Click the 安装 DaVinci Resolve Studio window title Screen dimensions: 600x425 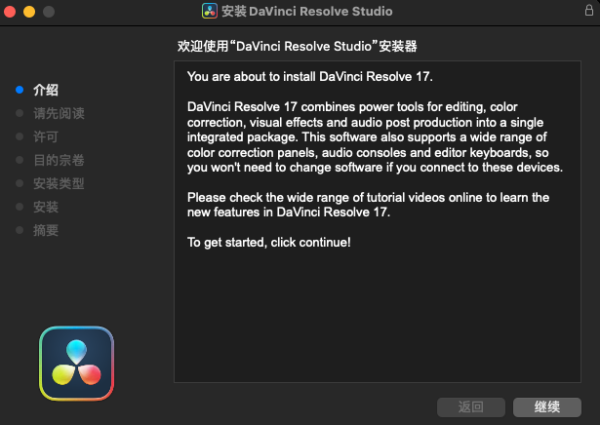[307, 12]
